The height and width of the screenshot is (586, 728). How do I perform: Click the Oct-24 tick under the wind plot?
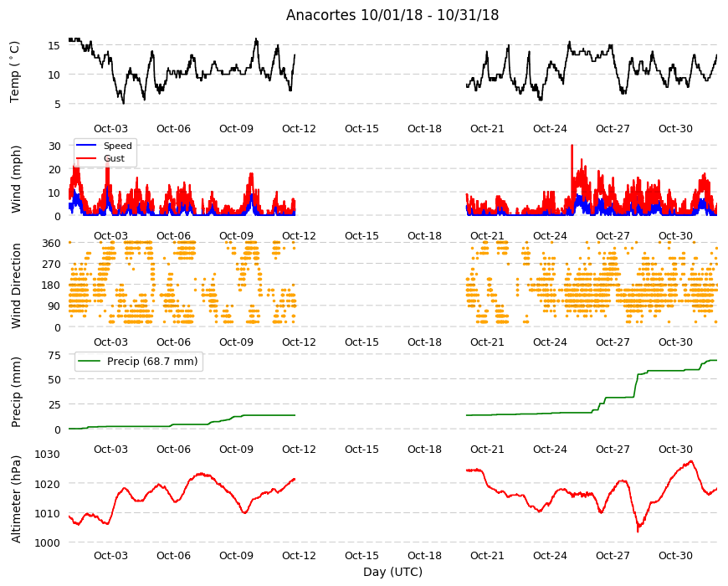[550, 235]
